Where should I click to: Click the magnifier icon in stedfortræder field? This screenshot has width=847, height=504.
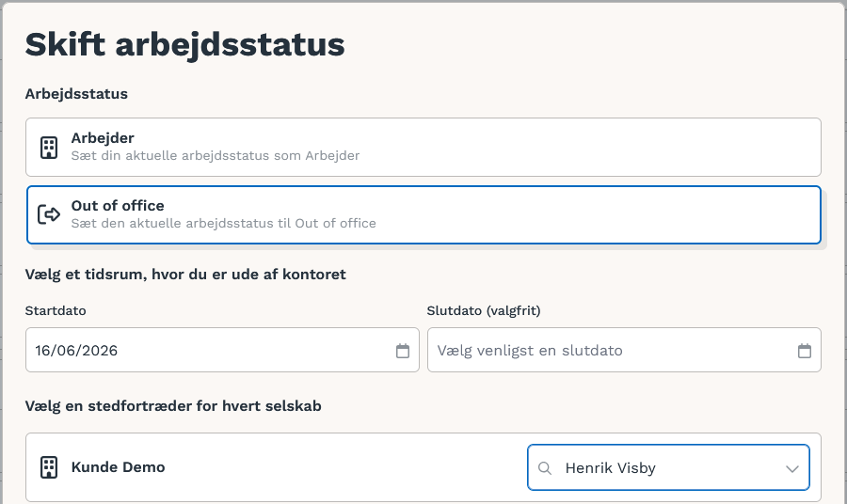545,468
